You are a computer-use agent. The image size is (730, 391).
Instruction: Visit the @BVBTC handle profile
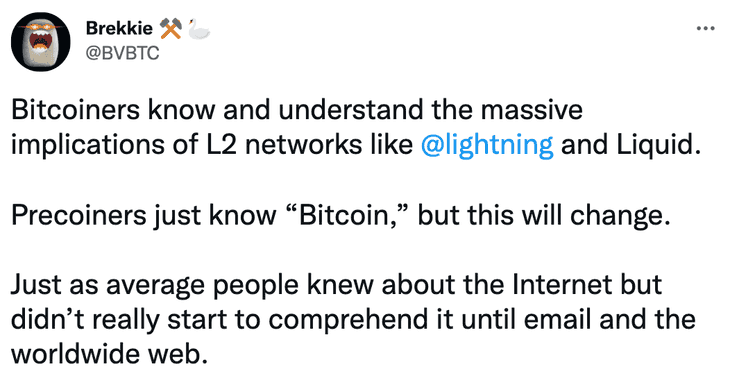(x=122, y=53)
